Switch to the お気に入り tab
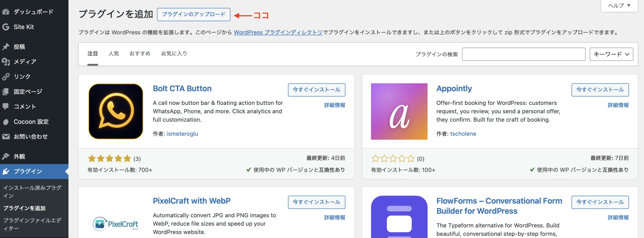The image size is (644, 238). pos(174,53)
